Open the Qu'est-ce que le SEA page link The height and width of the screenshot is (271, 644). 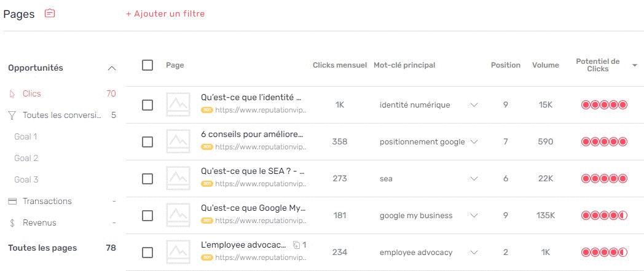(253, 171)
